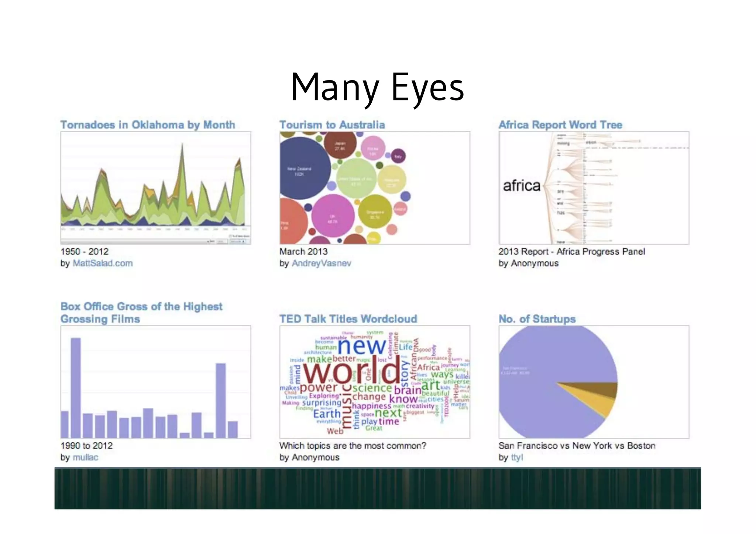This screenshot has width=756, height=534.
Task: Click '2013 Report - Africa Progress Panel' caption
Action: 572,251
